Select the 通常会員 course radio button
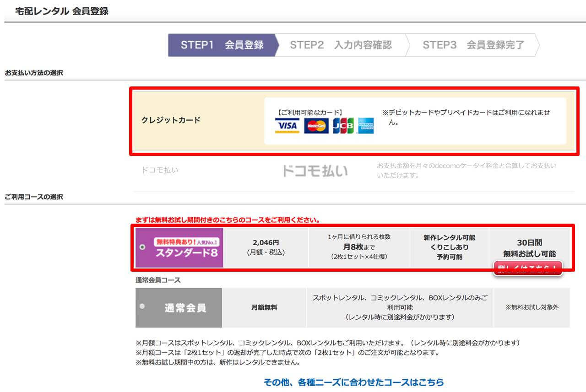Image resolution: width=586 pixels, height=392 pixels. coord(142,306)
